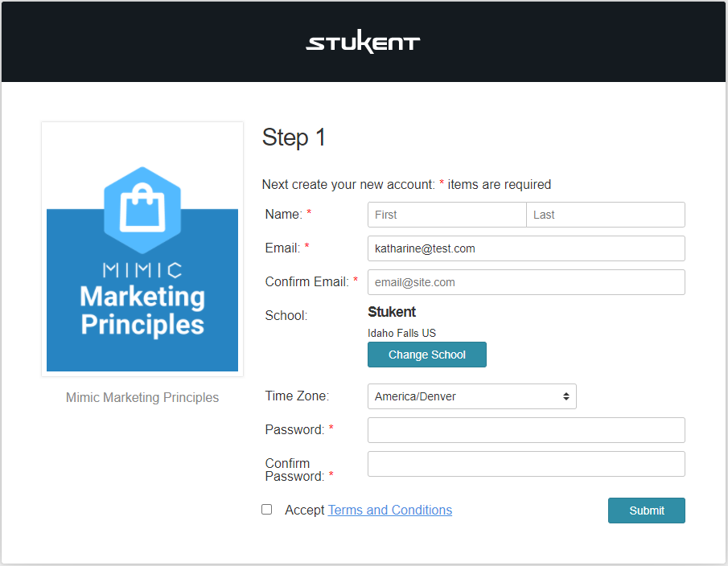Screen dimensions: 728x566
Task: Select the Email input field
Action: pos(526,248)
